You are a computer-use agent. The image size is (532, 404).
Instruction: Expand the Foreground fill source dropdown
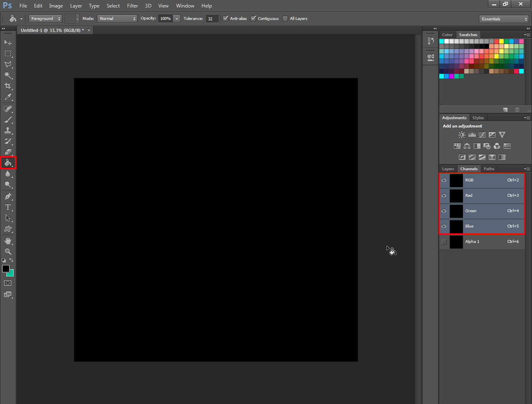pos(45,19)
